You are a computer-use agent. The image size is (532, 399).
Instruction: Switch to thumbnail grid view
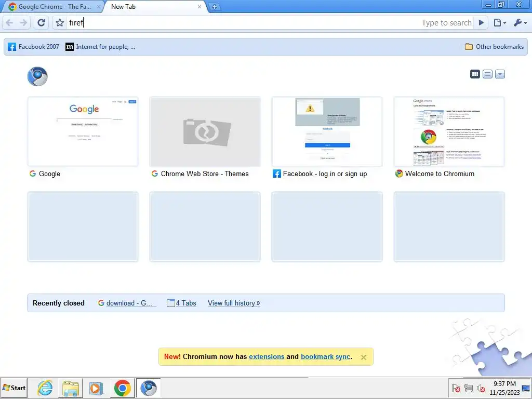475,74
